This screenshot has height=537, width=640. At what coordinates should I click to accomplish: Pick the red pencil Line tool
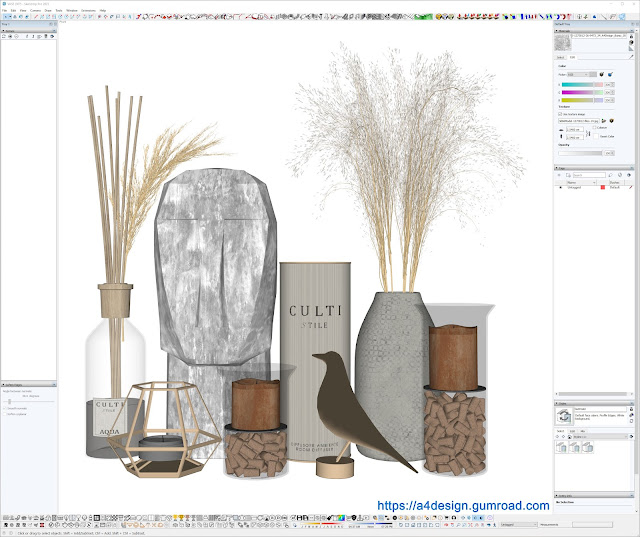pos(36,17)
